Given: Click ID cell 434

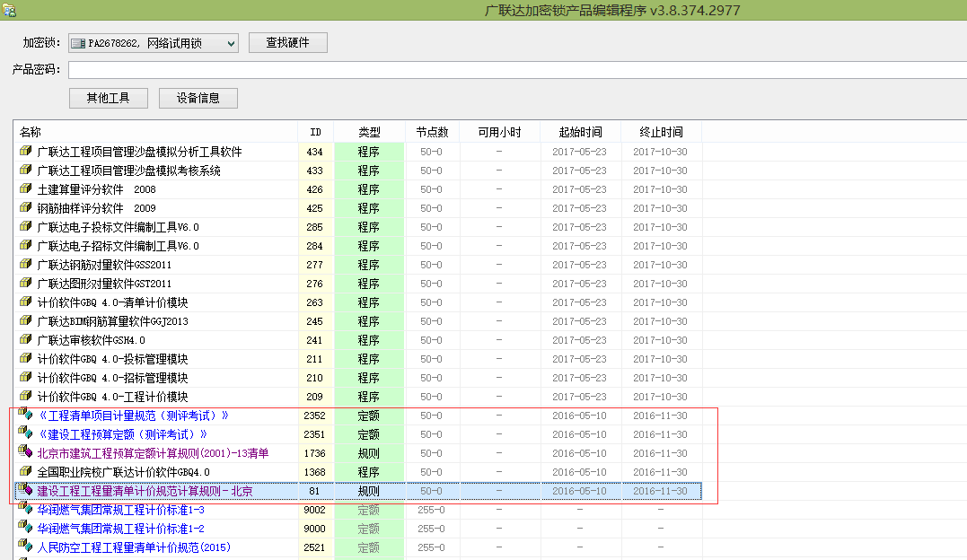Looking at the screenshot, I should coord(315,152).
